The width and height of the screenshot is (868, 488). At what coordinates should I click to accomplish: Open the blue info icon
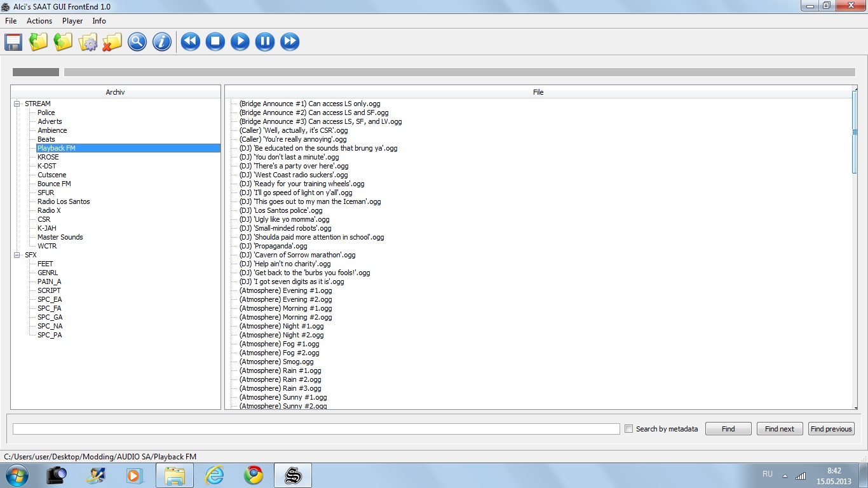tap(162, 42)
